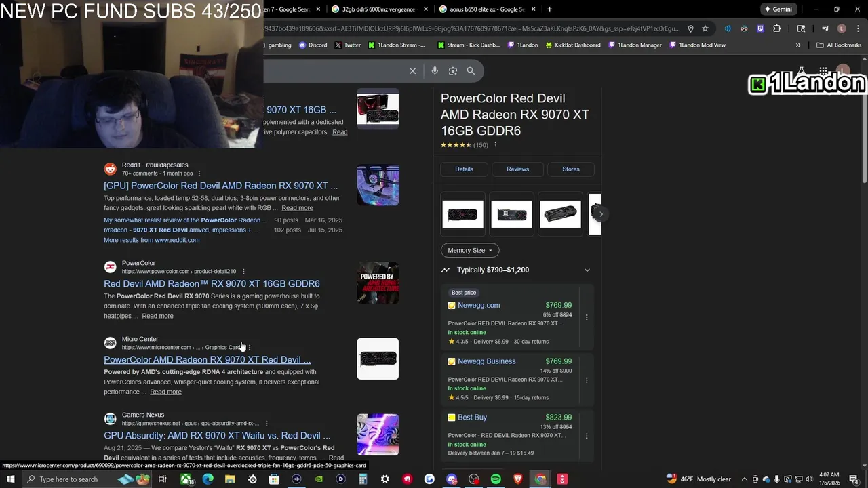Show hidden bookmarks with double chevron
Viewport: 868px width, 488px height.
[x=798, y=45]
